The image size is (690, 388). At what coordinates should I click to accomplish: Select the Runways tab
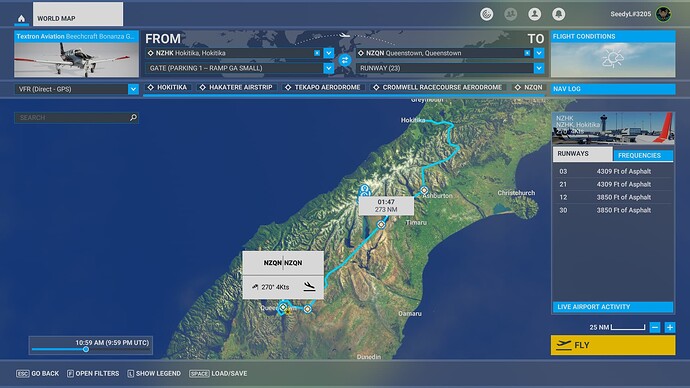tap(582, 154)
